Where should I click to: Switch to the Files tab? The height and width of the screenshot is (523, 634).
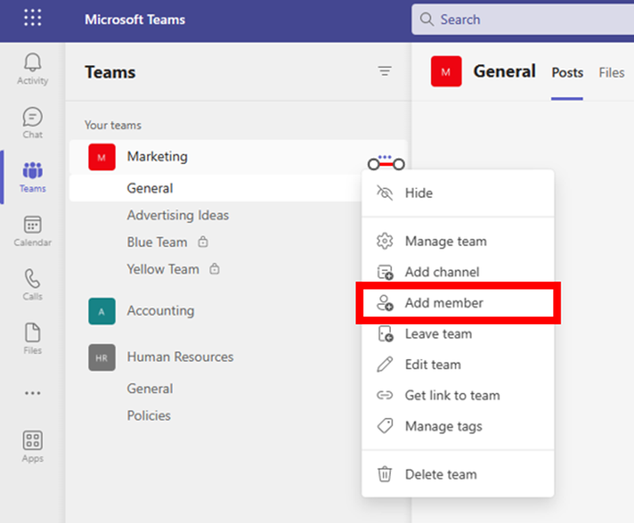point(611,72)
